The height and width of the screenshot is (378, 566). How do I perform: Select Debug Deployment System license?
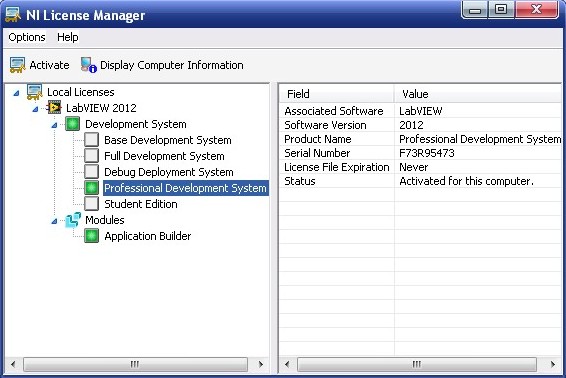[169, 172]
